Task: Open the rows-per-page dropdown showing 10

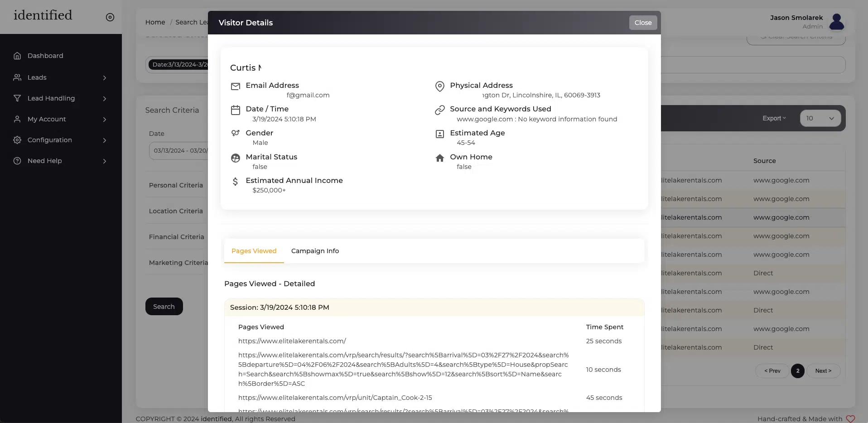Action: [x=820, y=118]
